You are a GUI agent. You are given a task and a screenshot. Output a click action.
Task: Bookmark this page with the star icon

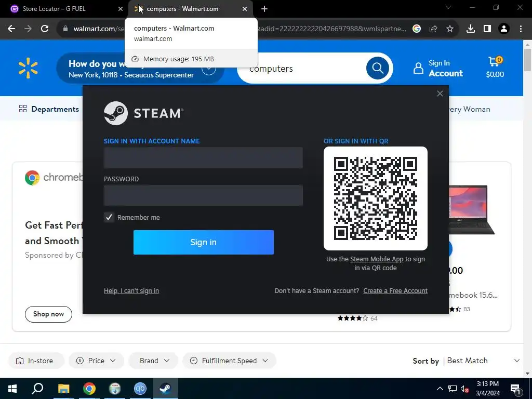pos(450,29)
